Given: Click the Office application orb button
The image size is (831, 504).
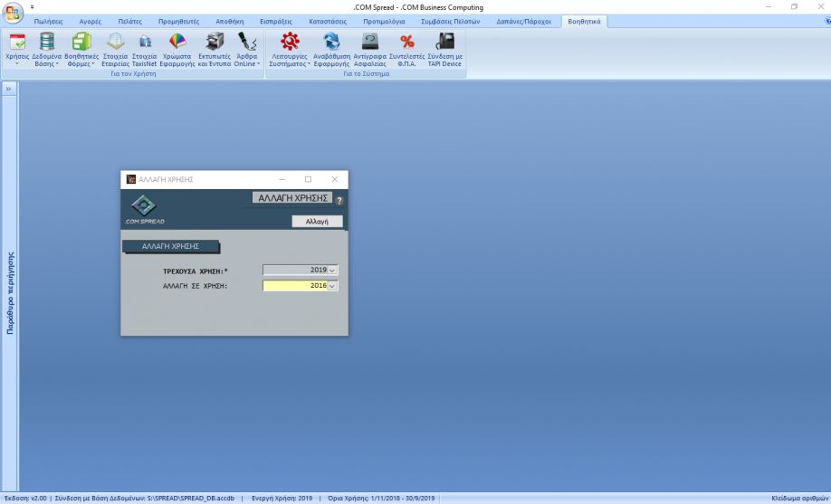Looking at the screenshot, I should (13, 12).
